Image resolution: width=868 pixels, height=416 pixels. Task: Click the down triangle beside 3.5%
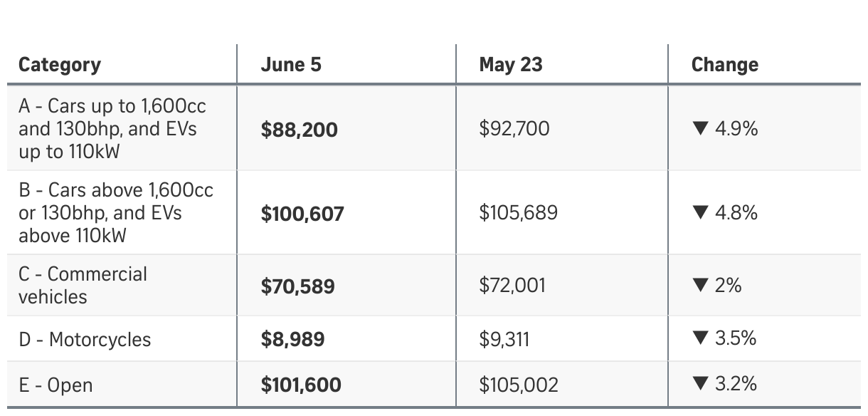700,338
